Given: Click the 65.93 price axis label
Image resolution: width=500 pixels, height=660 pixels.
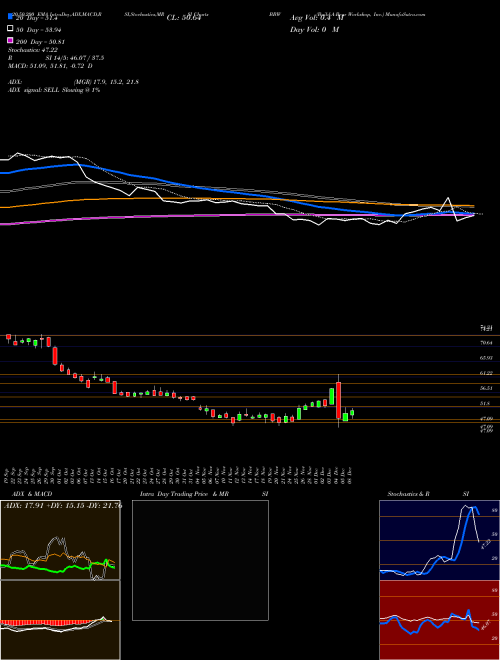Looking at the screenshot, I should (486, 358).
